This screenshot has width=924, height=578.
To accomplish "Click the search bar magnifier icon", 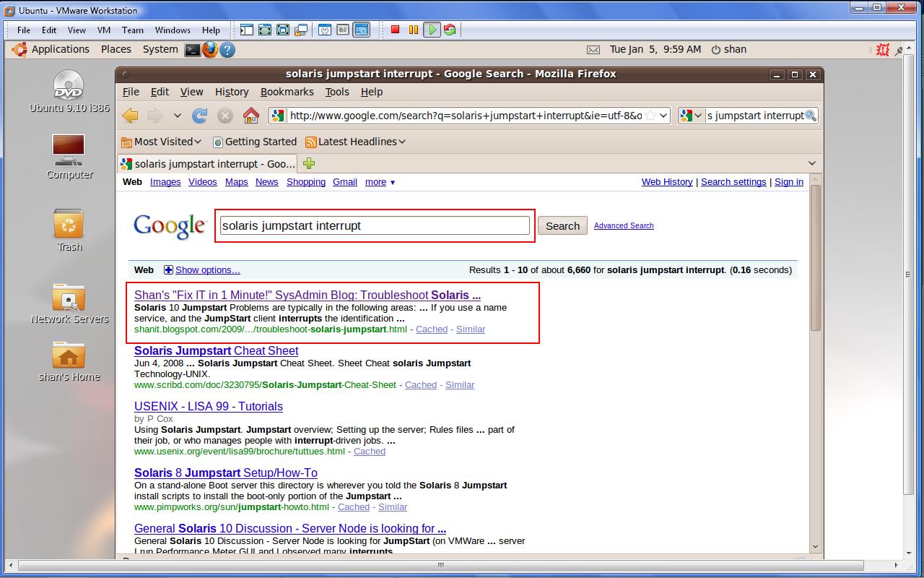I will tap(811, 116).
